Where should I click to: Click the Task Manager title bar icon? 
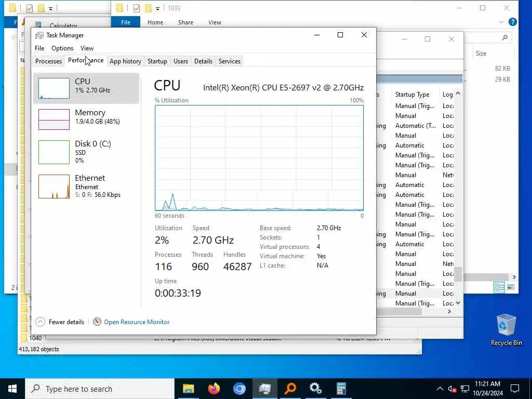(39, 35)
